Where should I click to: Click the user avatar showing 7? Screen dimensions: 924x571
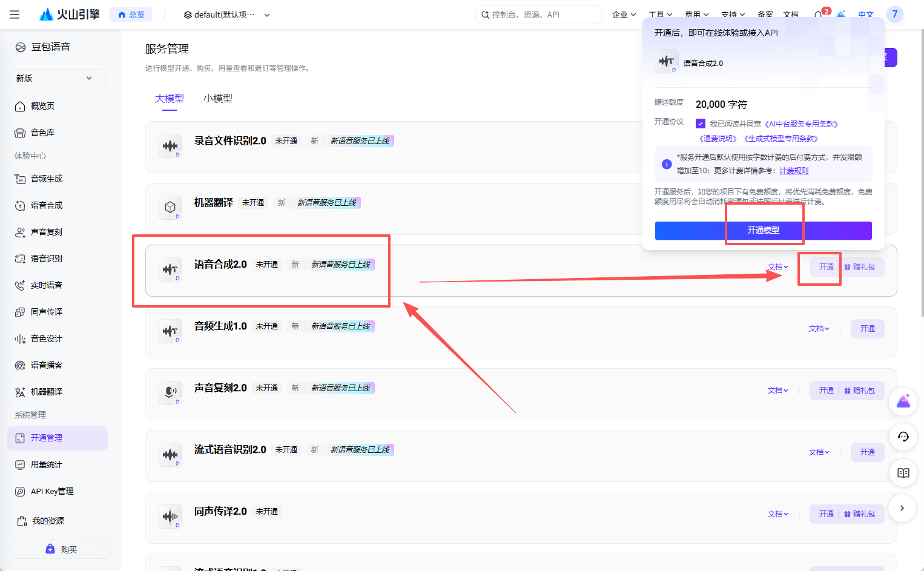894,15
